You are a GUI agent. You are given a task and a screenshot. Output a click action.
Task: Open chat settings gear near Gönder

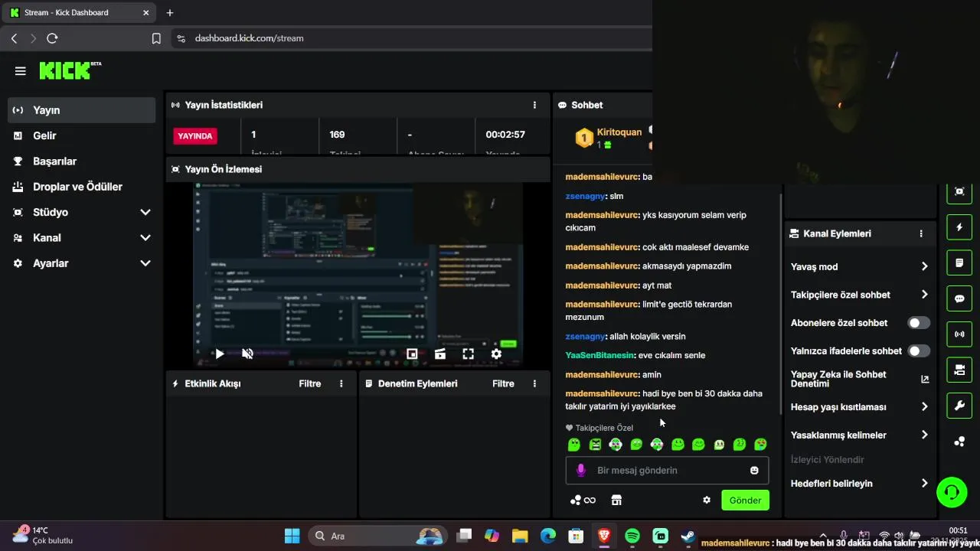coord(707,500)
